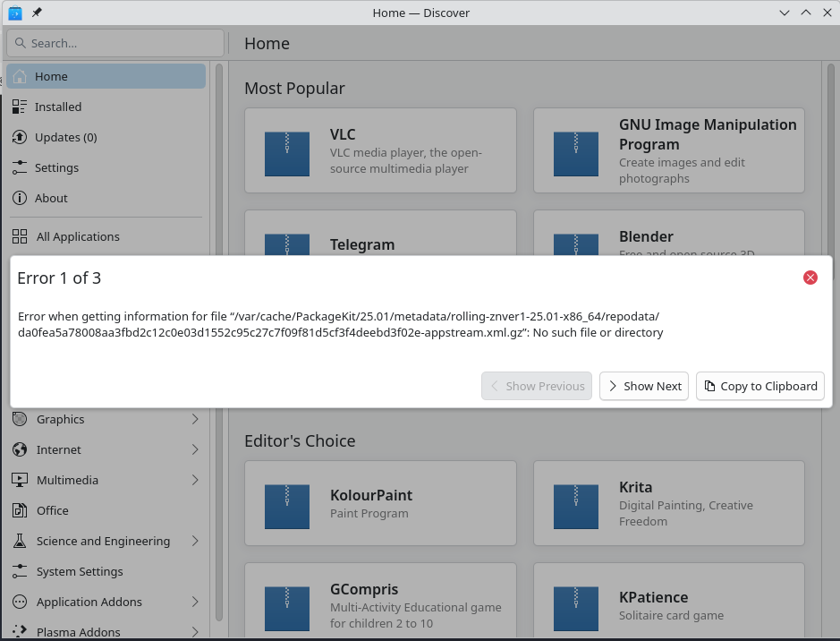Expand the Multimedia category chevron
Viewport: 840px width, 641px height.
pos(195,480)
